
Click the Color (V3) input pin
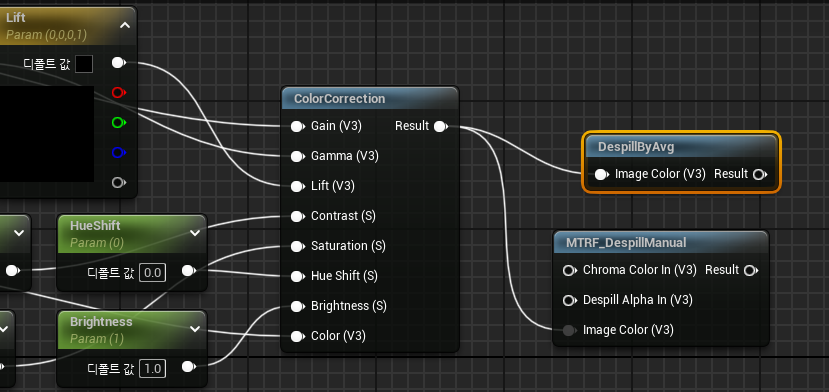tap(298, 336)
